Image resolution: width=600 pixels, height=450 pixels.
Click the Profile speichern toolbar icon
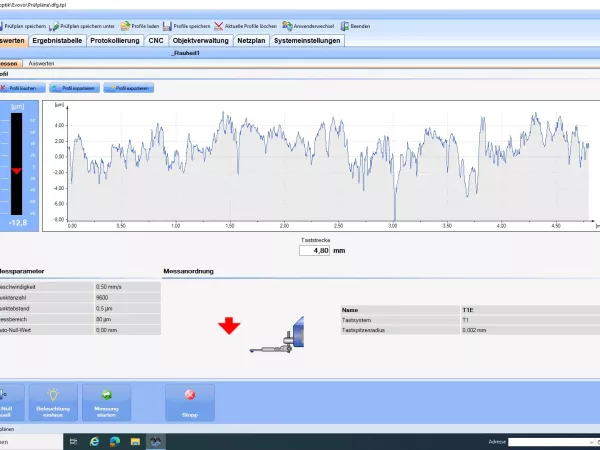[173, 26]
